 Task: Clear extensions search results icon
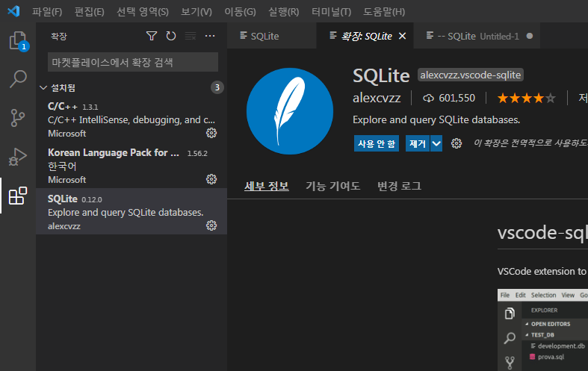pos(191,36)
